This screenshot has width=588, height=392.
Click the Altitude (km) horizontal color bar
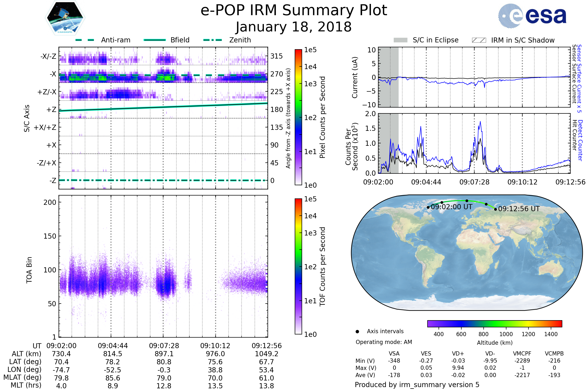(x=494, y=324)
